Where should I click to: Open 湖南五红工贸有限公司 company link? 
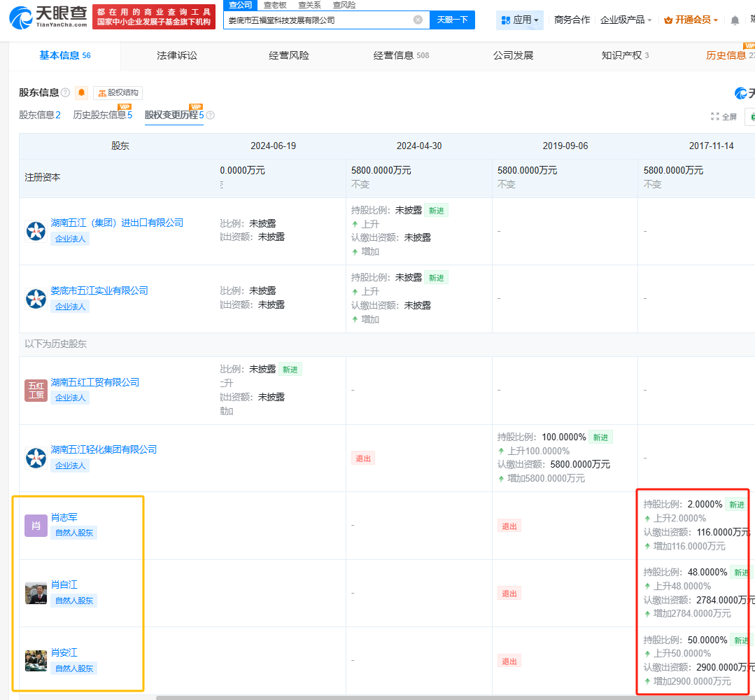pos(95,382)
